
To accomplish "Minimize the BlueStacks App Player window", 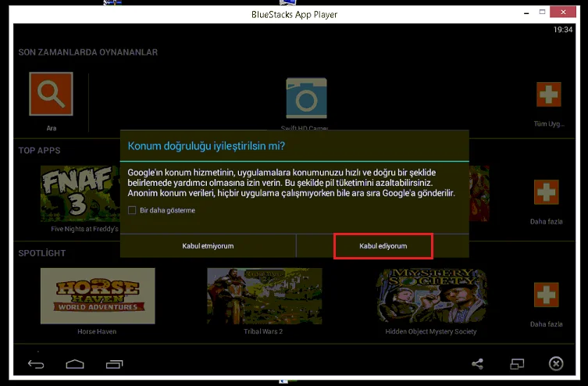I will (x=526, y=13).
